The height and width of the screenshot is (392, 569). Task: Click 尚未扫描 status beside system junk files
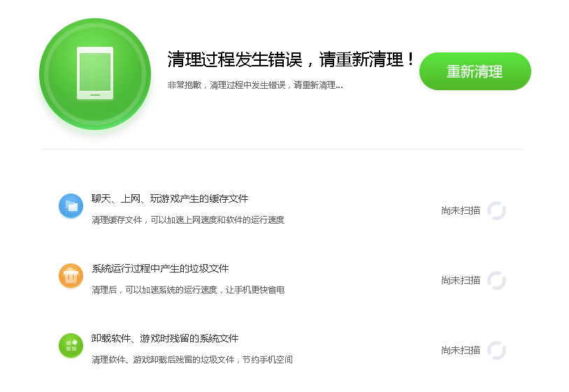point(461,280)
